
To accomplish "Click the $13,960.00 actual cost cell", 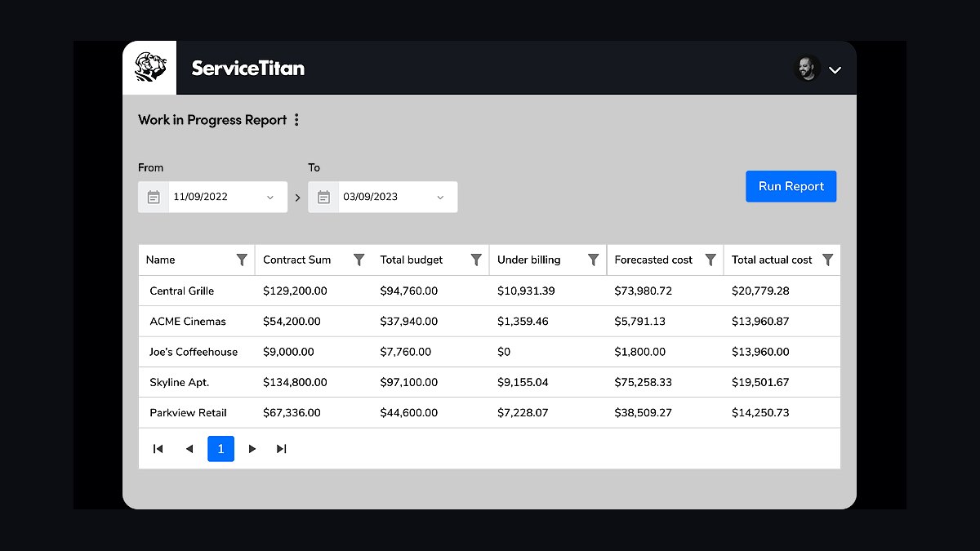I will pos(760,352).
